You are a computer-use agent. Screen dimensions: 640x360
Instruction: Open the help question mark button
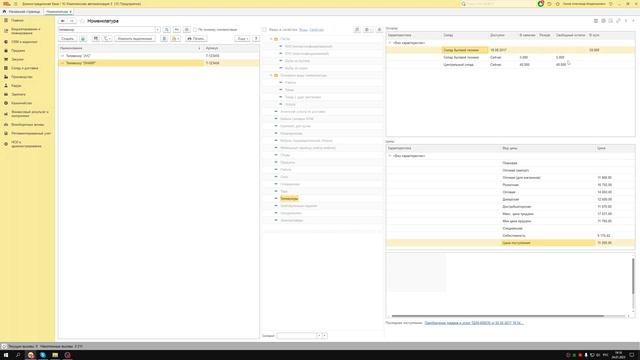[x=256, y=39]
